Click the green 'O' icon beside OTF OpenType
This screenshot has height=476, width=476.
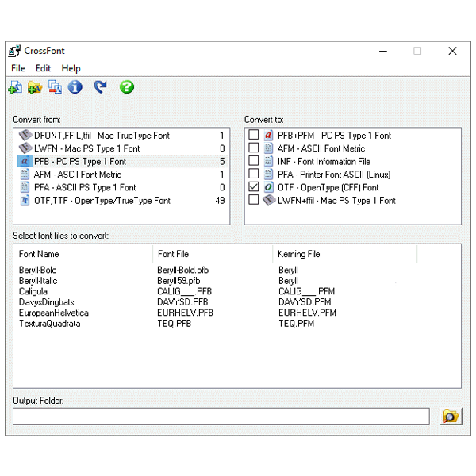(268, 187)
